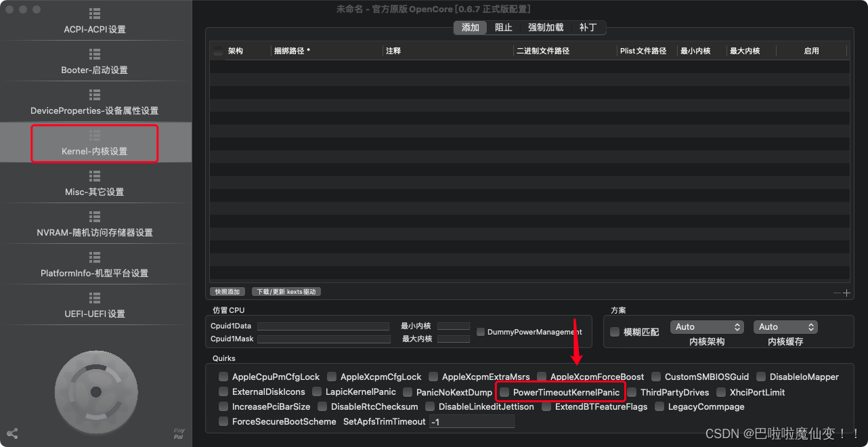The width and height of the screenshot is (868, 447).
Task: Click the Cpuid1Mask input field
Action: (x=324, y=339)
